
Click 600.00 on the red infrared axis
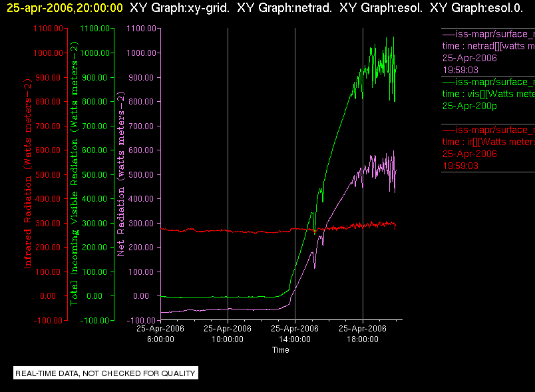tap(48, 150)
